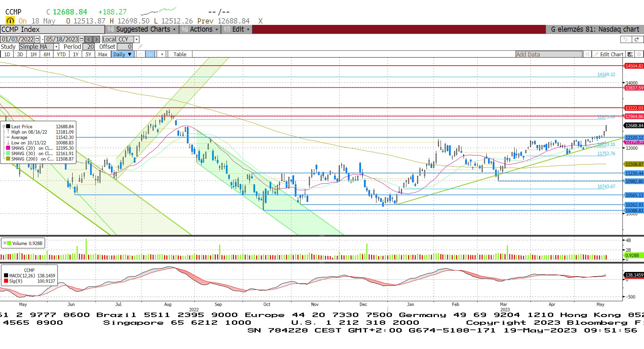Click the X next to Prev price

[260, 21]
